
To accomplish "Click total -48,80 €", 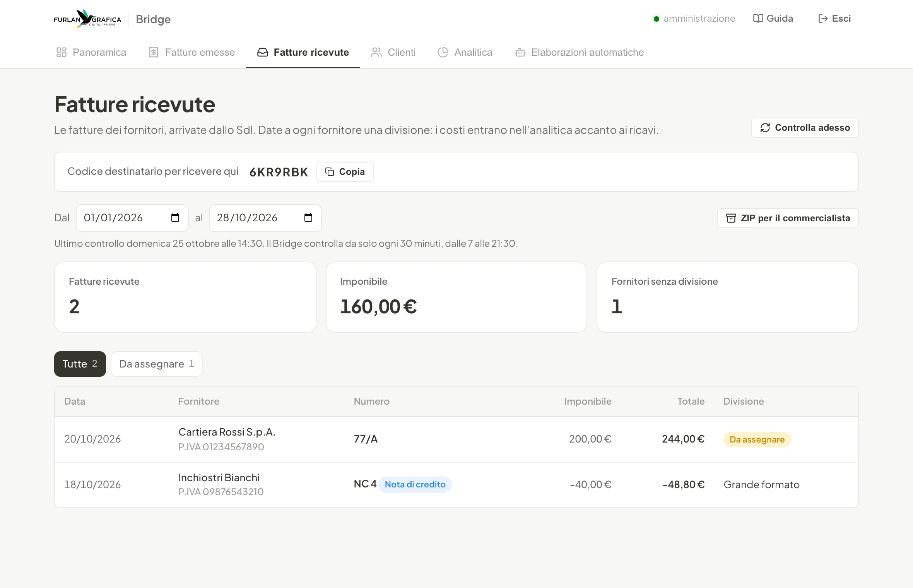I will pyautogui.click(x=684, y=485).
